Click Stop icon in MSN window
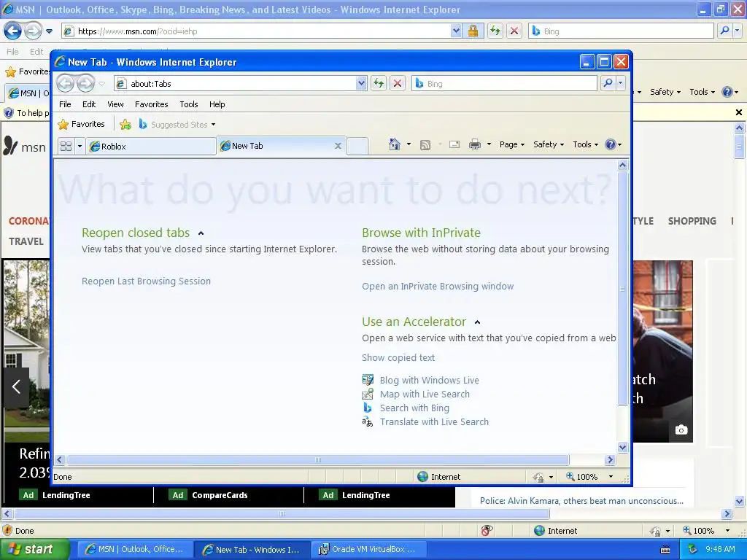The width and height of the screenshot is (747, 560). (514, 31)
